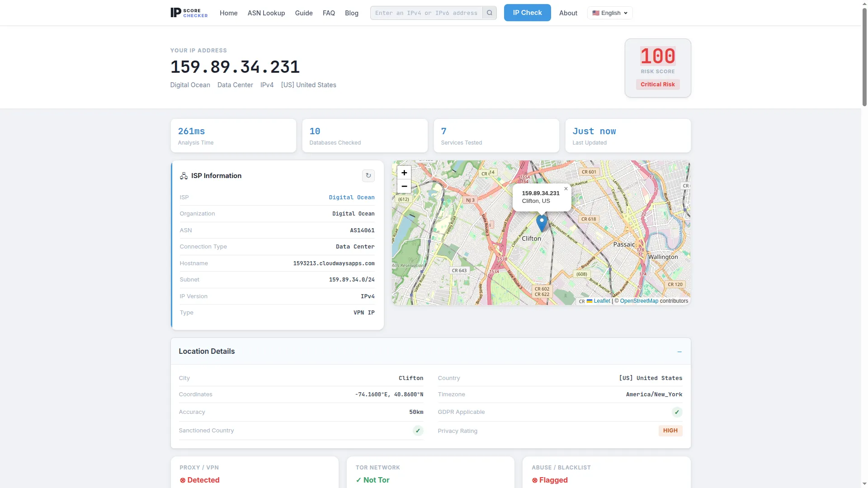
Task: Click the 100 risk score number
Action: (658, 56)
